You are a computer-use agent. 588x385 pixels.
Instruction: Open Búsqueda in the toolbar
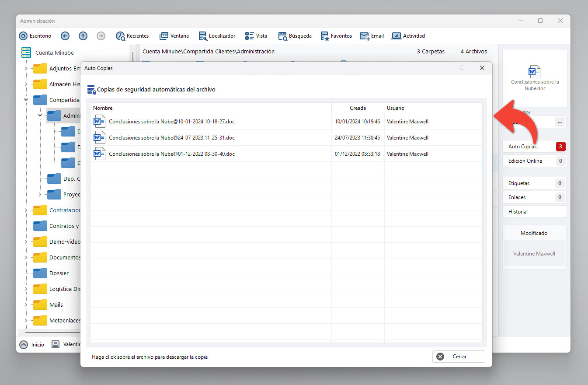click(x=295, y=36)
